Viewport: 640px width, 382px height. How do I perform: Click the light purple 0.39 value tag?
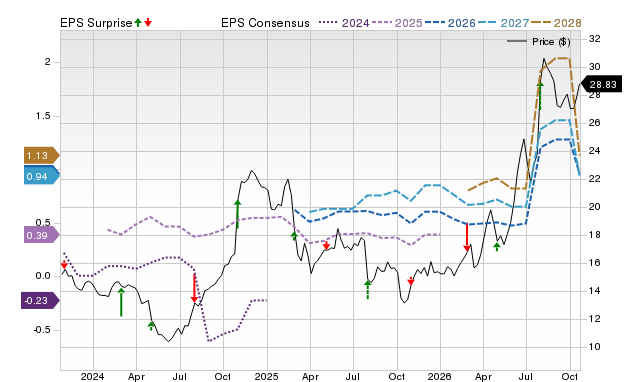point(41,235)
